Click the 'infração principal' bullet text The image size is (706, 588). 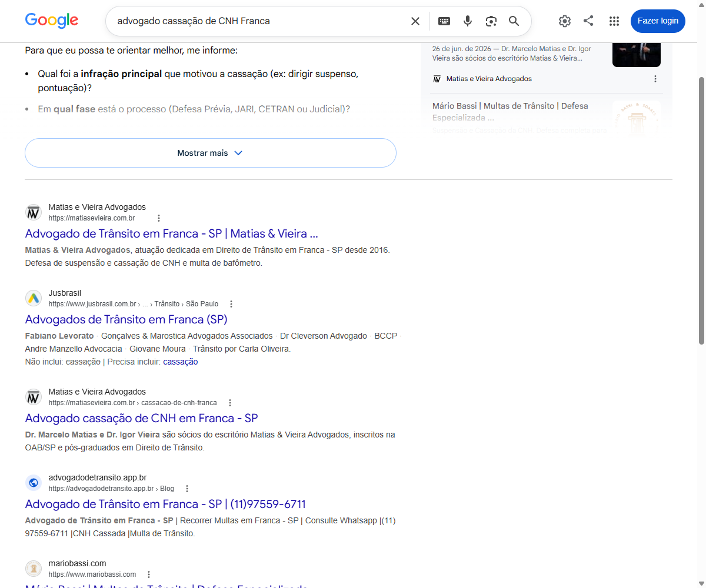point(122,74)
